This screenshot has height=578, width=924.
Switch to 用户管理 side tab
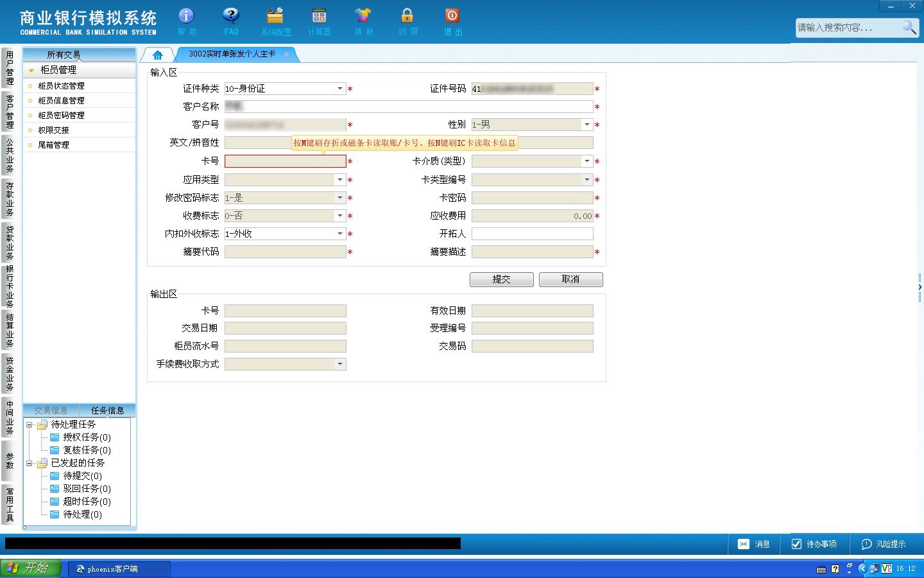pyautogui.click(x=10, y=68)
